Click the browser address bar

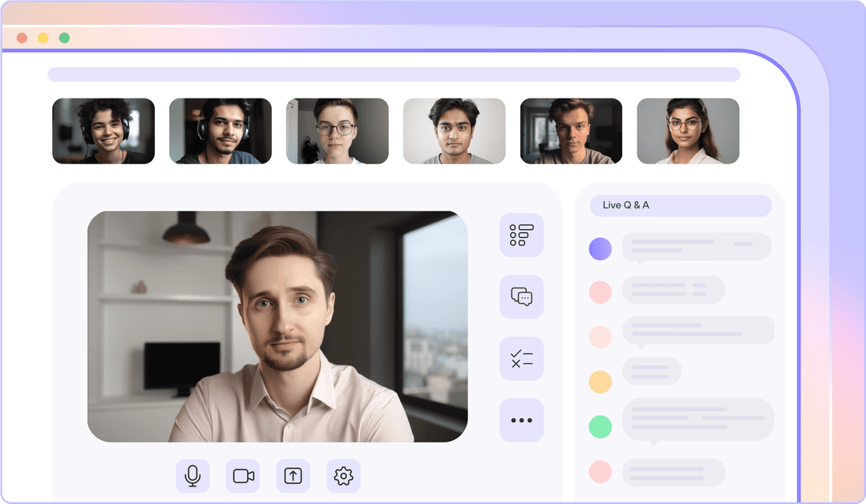tap(395, 74)
